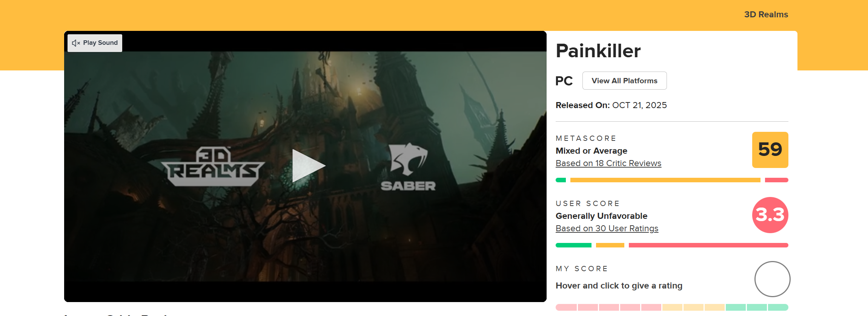Click the 3D Realms logo in the video
The width and height of the screenshot is (868, 316).
coord(213,166)
